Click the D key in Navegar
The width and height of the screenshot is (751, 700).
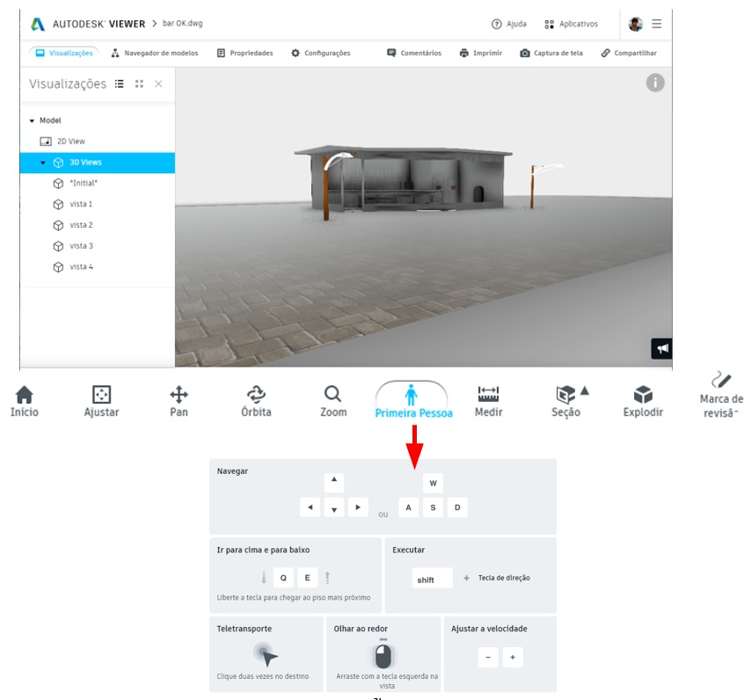point(457,507)
